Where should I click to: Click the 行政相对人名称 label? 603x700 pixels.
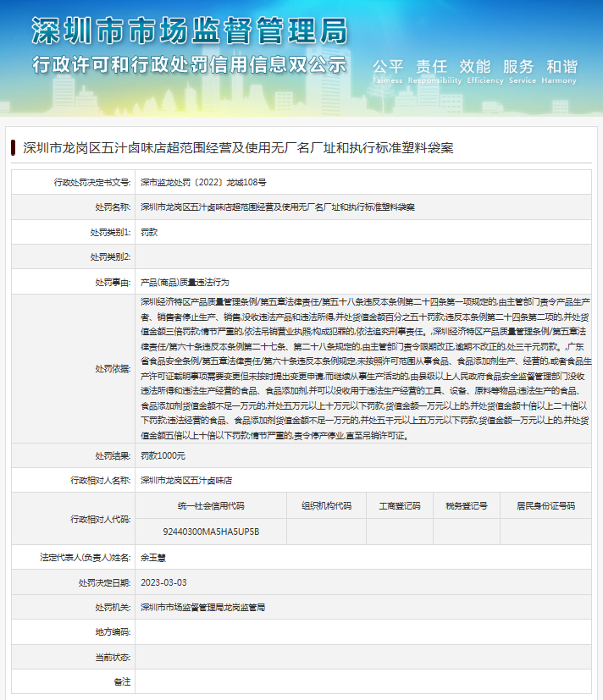(100, 481)
